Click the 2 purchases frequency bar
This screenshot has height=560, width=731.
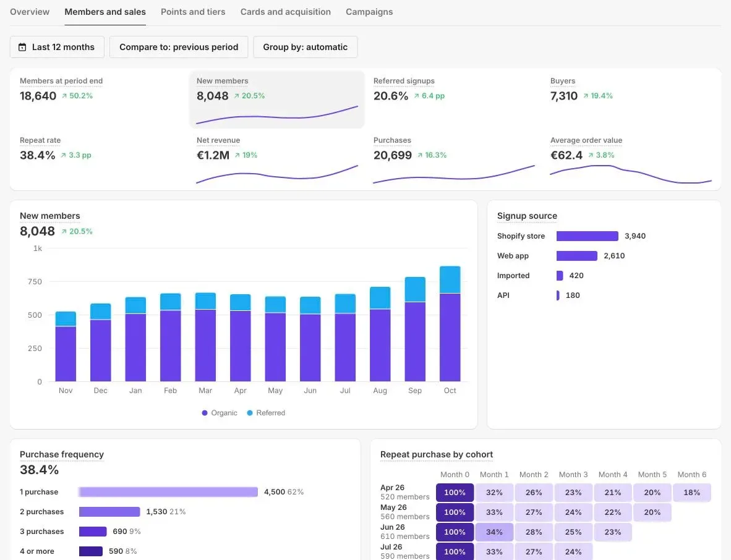[x=109, y=512]
